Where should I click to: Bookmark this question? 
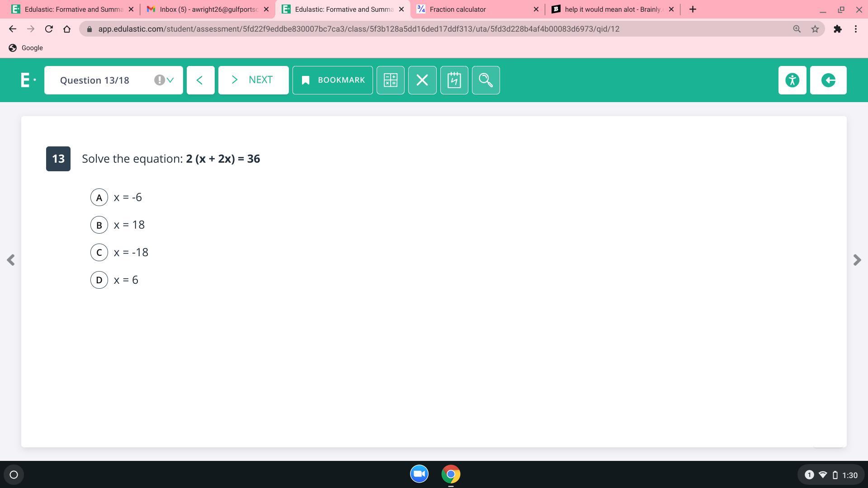pos(332,80)
